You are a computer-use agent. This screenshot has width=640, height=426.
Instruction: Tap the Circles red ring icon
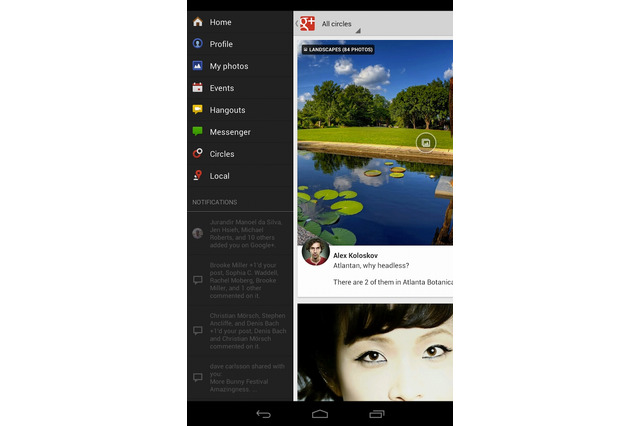click(198, 153)
